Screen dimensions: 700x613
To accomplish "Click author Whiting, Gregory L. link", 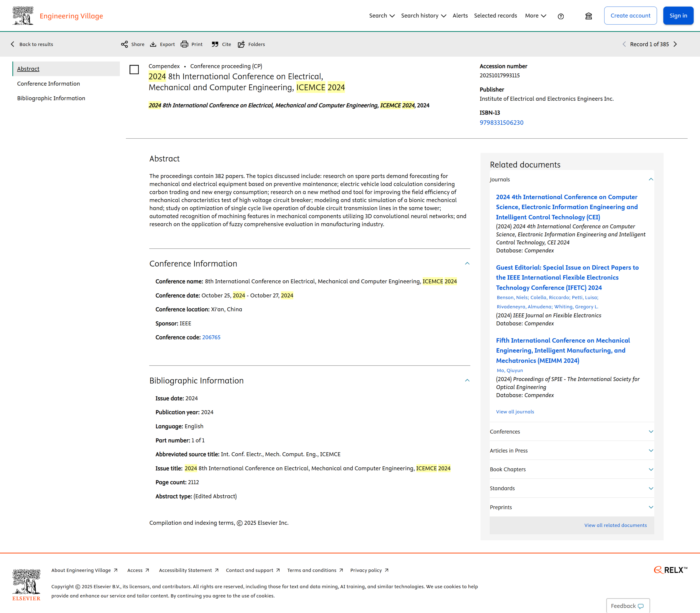I will (576, 307).
